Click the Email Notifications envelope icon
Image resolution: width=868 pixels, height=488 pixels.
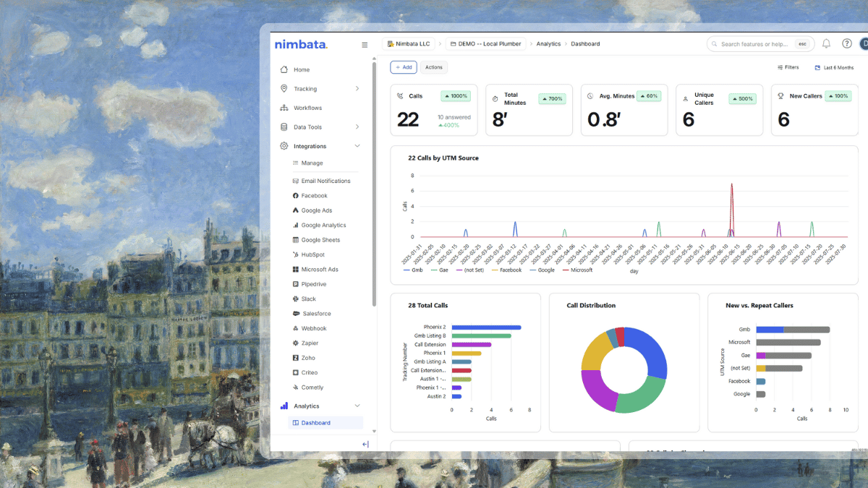(x=295, y=181)
